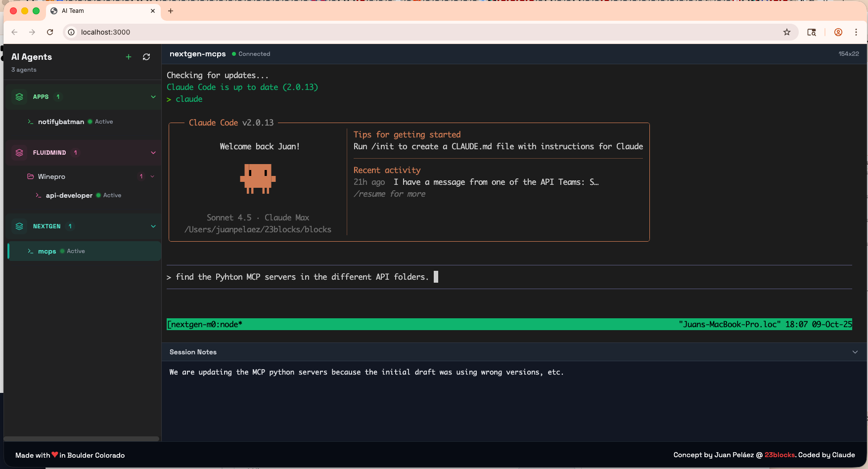Select the mcps agent entry
The height and width of the screenshot is (469, 868).
pyautogui.click(x=47, y=251)
